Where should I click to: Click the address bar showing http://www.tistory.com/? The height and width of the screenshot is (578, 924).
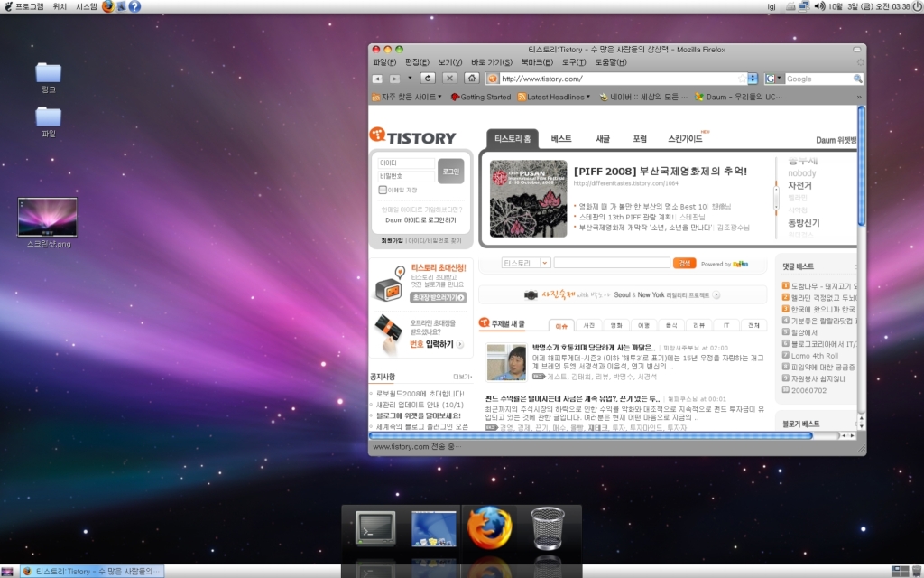point(617,79)
